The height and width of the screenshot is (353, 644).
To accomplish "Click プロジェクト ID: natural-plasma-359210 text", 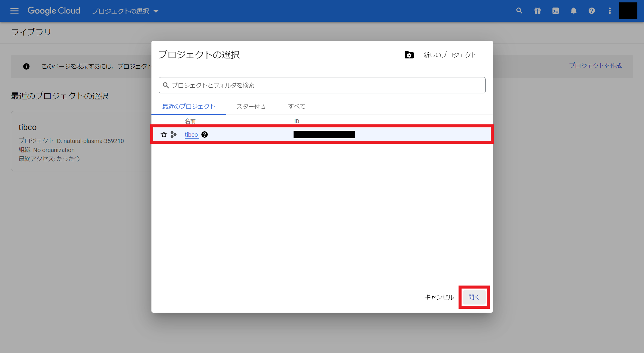I will 71,141.
